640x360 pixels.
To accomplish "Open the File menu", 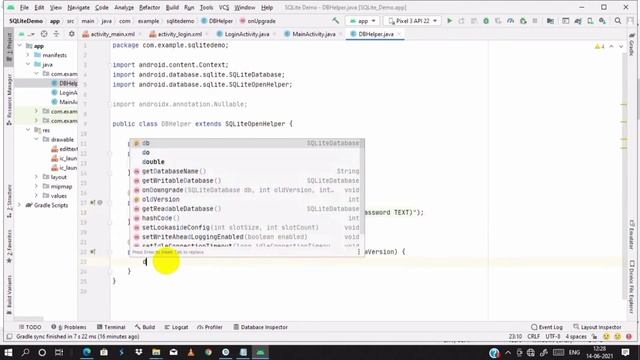I will 24,7.
